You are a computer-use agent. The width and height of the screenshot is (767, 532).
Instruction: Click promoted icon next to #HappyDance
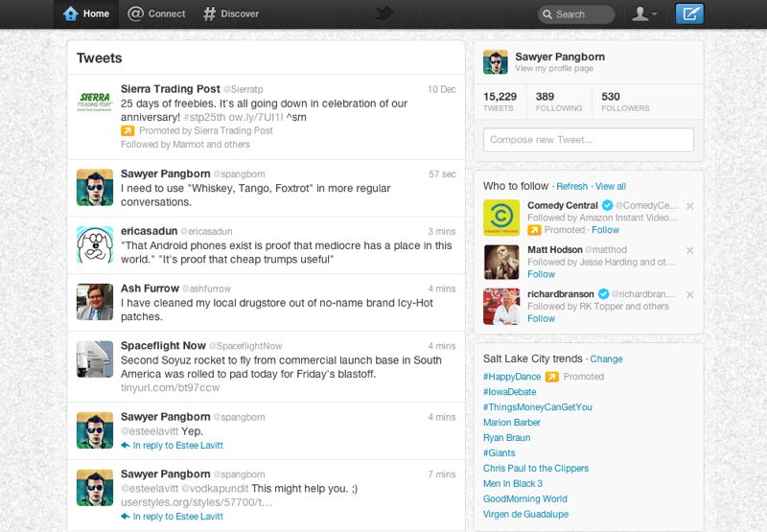click(552, 377)
